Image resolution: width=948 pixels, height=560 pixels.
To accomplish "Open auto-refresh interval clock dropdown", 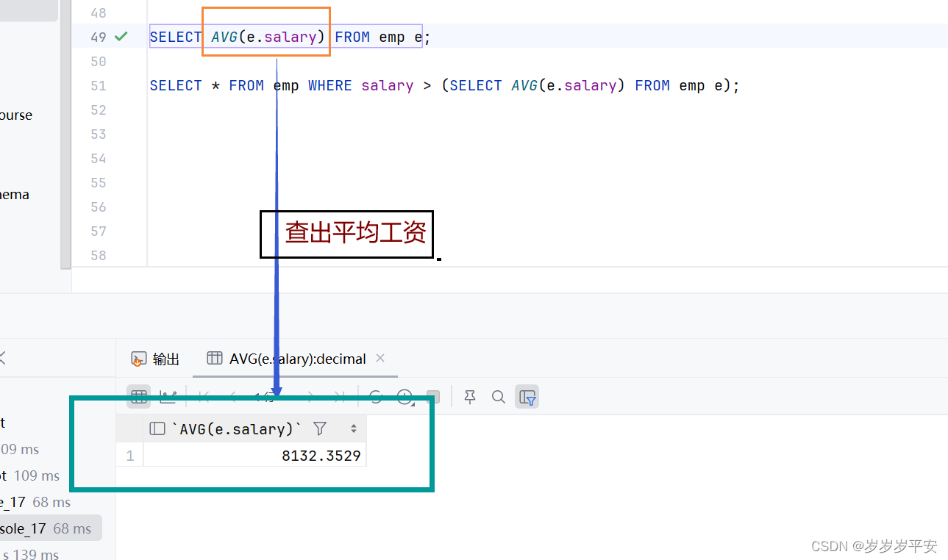I will click(405, 398).
